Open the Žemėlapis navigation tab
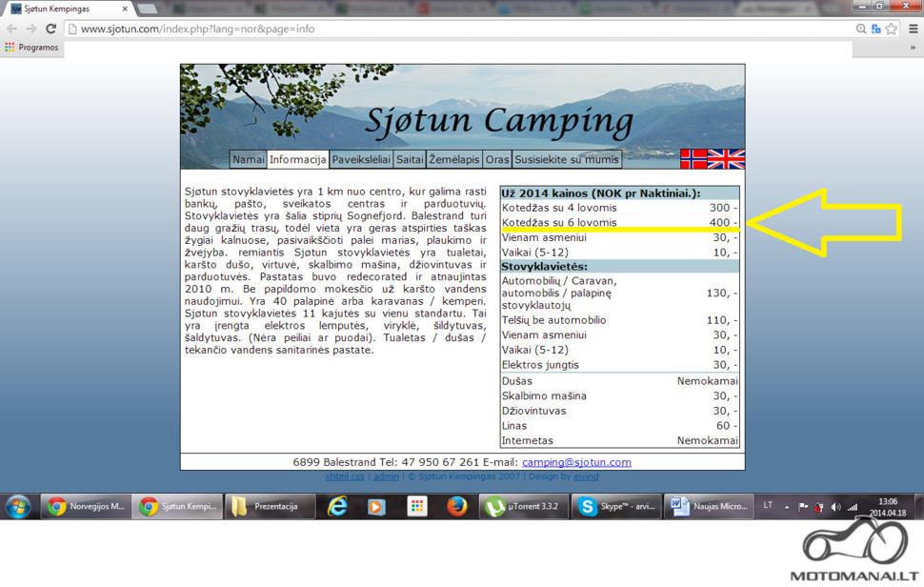Image resolution: width=924 pixels, height=587 pixels. coord(453,159)
